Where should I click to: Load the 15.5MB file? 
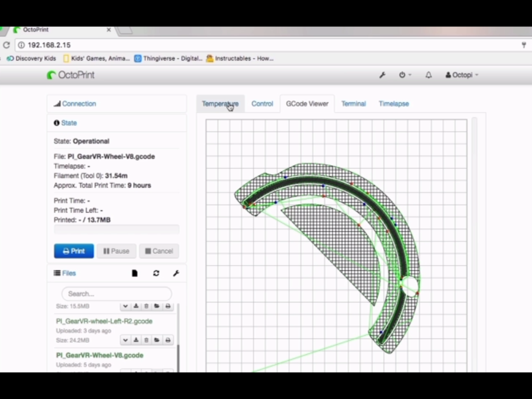pyautogui.click(x=157, y=306)
